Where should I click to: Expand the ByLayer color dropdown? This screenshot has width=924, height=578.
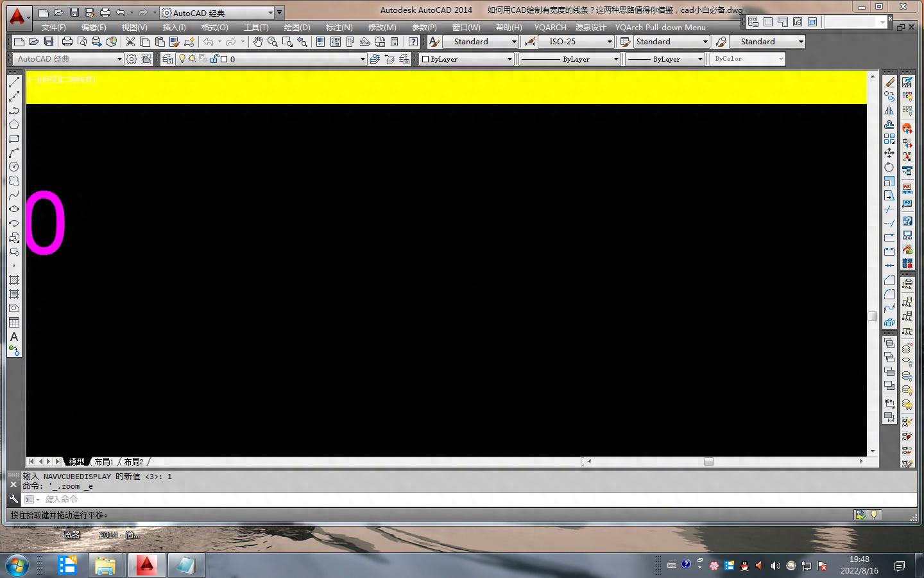[509, 59]
